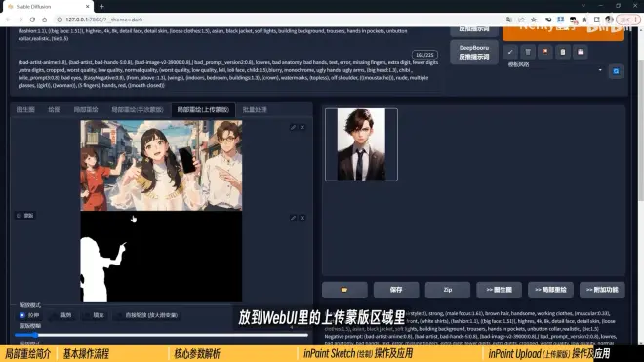Open the folder icon button under output
644x362 pixels.
344,290
